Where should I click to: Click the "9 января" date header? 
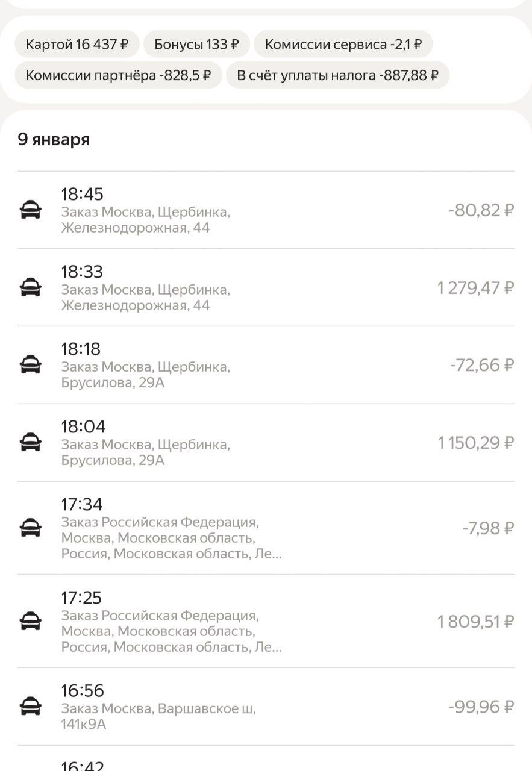click(x=54, y=139)
